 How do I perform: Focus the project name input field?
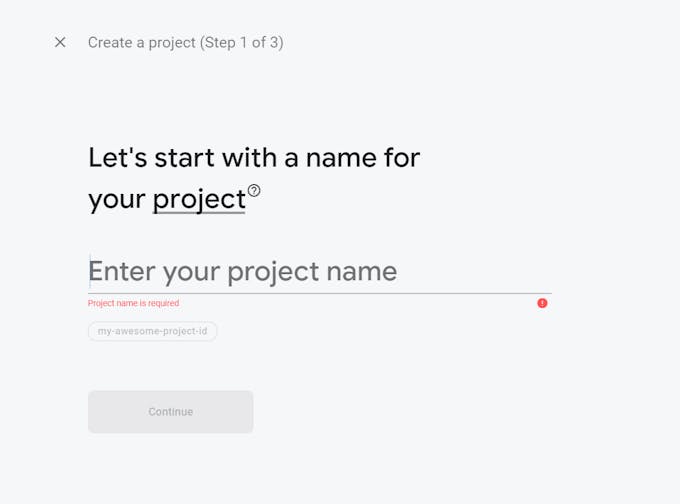[320, 271]
